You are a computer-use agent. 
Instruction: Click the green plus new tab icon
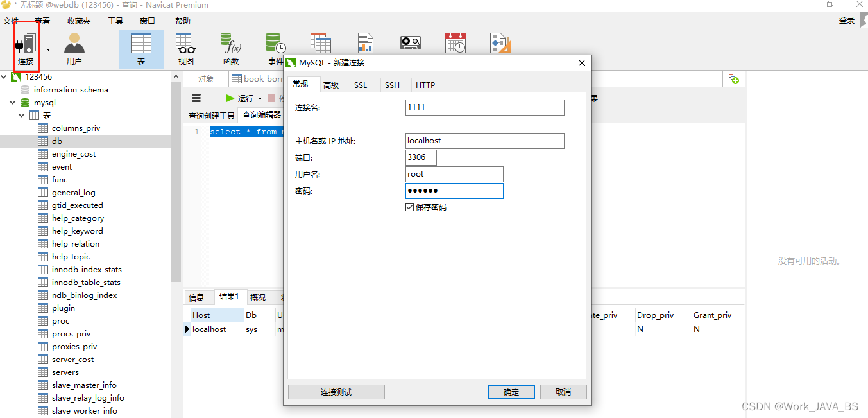tap(734, 79)
